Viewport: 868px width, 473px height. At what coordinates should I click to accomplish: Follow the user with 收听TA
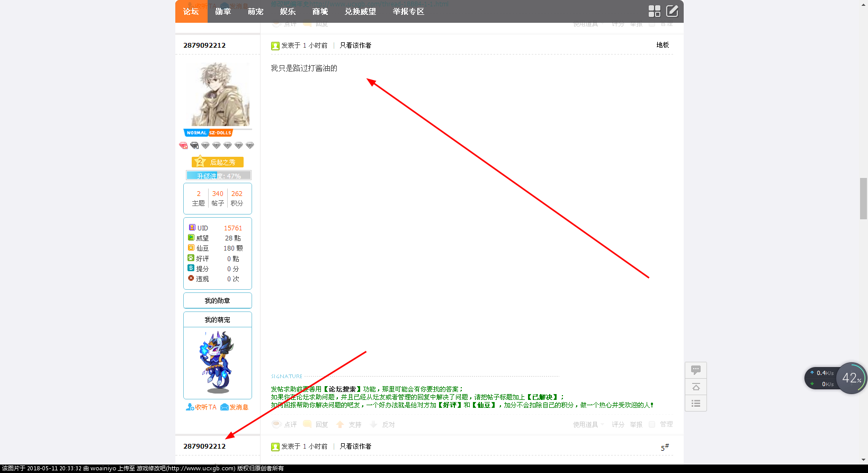point(201,407)
